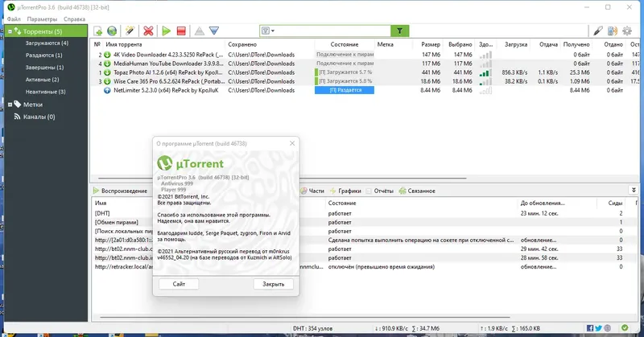The image size is (644, 337).
Task: Start the torrent with the green play icon
Action: point(167,31)
